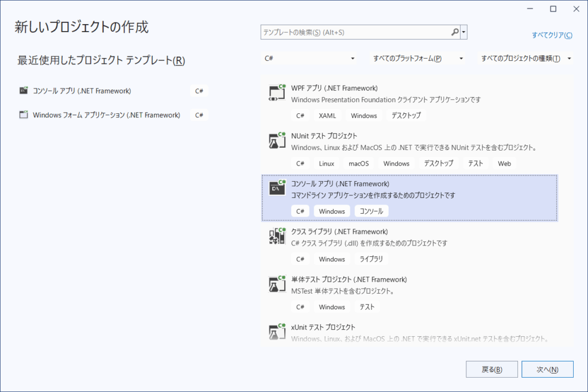Click the クラス ライブラリ template icon
Viewport: 588px width, 392px height.
click(277, 236)
